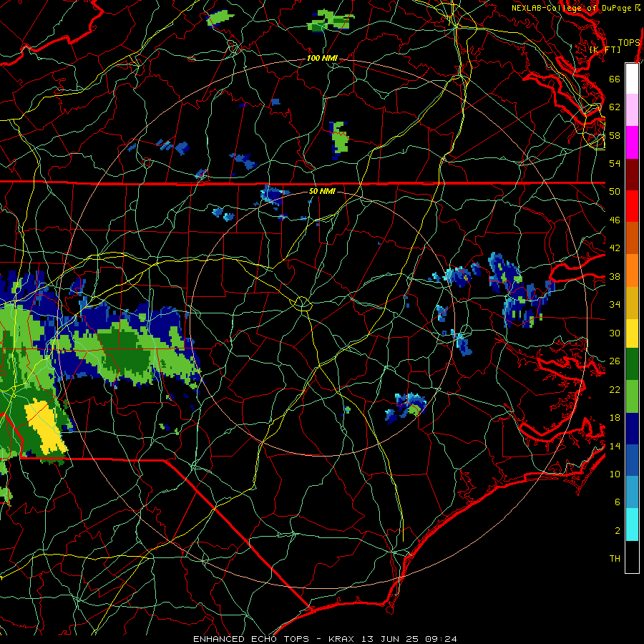
Task: Click the "54" legend value
Action: [x=615, y=163]
